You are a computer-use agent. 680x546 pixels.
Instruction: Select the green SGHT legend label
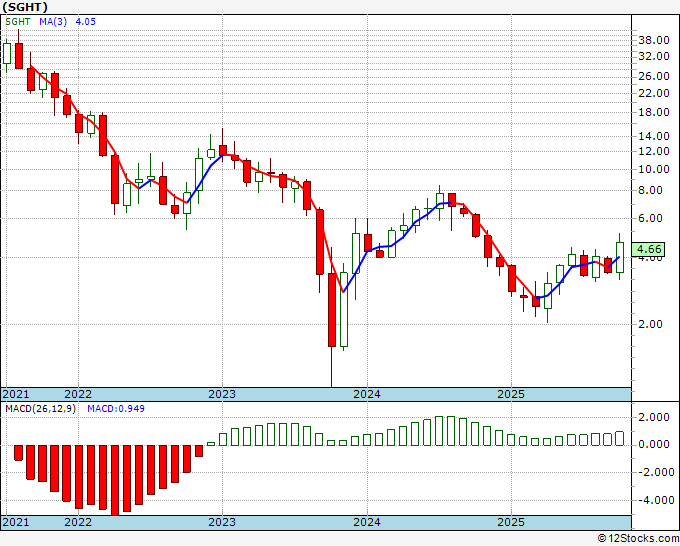point(18,22)
